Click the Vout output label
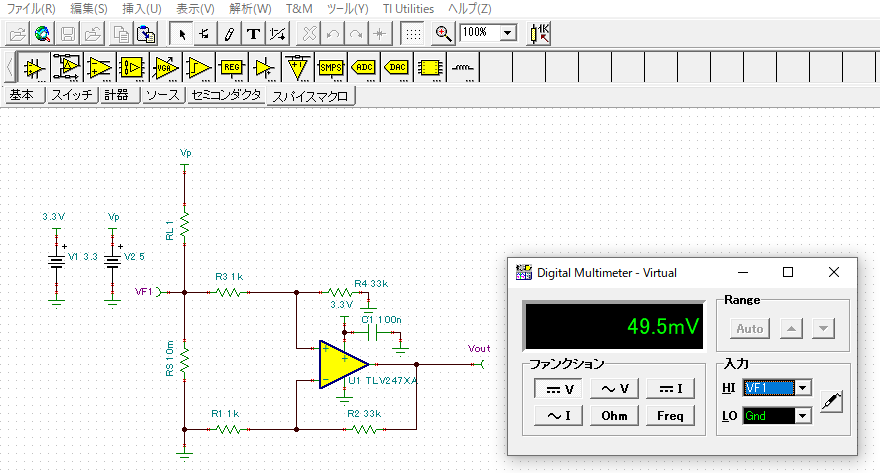 pos(479,348)
